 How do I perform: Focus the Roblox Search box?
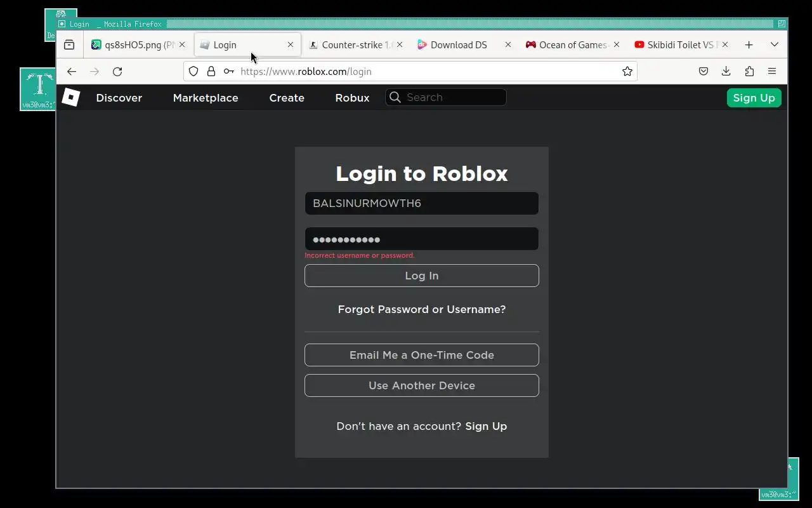coord(446,97)
